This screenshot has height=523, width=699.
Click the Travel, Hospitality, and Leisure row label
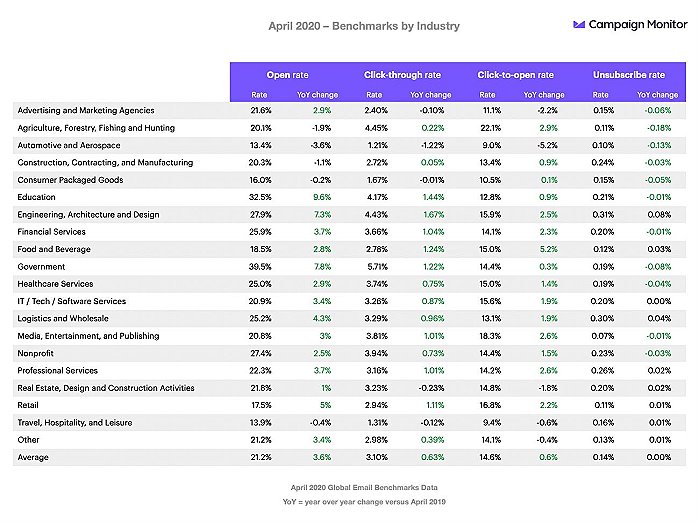click(x=75, y=423)
